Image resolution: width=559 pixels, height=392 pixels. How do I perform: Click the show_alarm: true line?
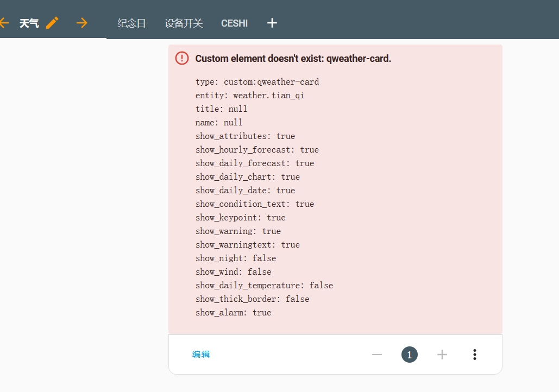click(x=233, y=313)
